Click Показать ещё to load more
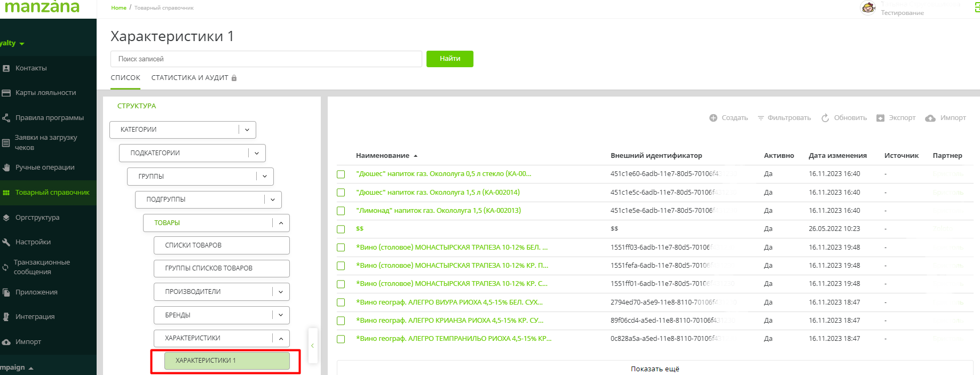This screenshot has width=980, height=375. (654, 369)
